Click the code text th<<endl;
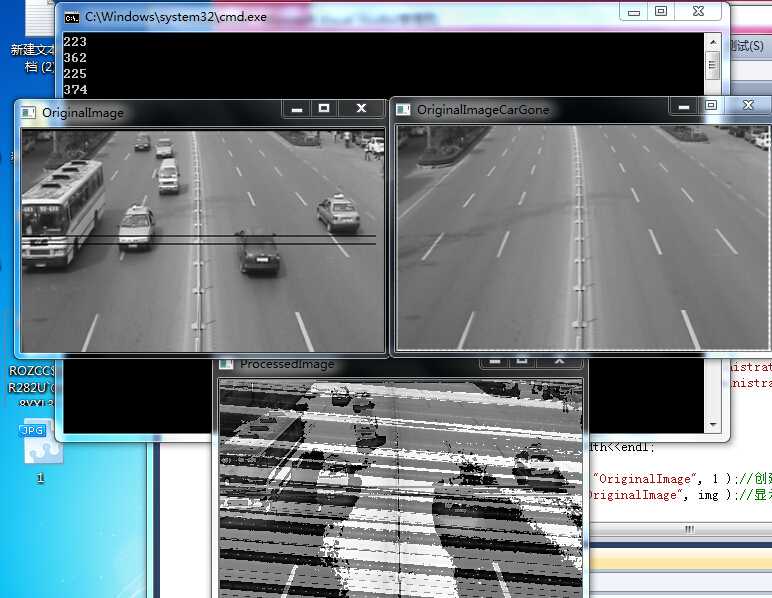Image resolution: width=772 pixels, height=598 pixels. point(622,447)
